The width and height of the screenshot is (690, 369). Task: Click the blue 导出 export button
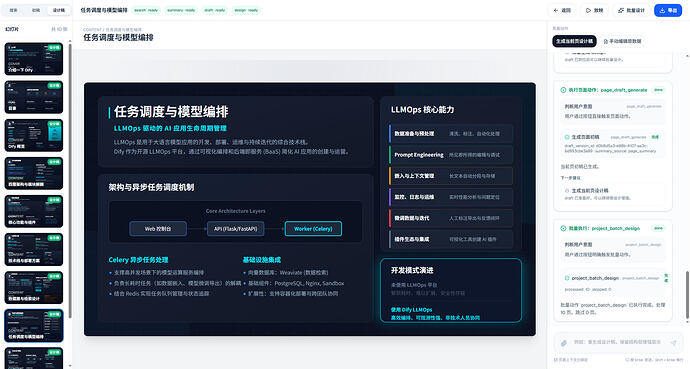668,10
